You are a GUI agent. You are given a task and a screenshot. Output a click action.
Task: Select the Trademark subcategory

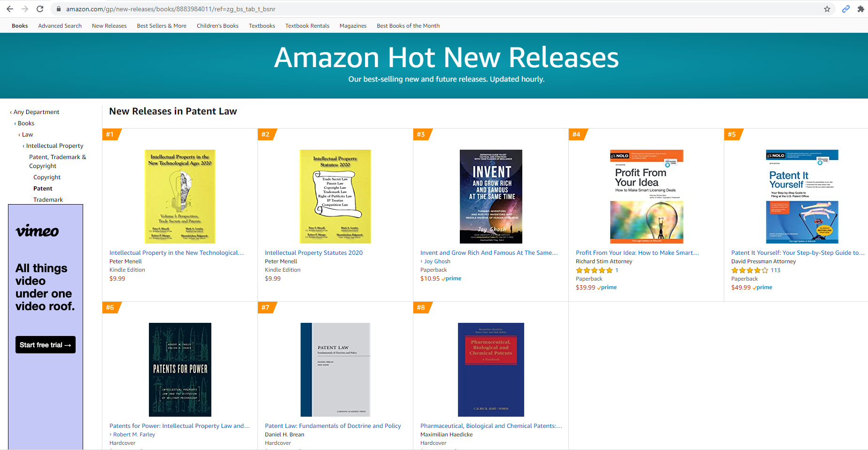[x=48, y=200]
